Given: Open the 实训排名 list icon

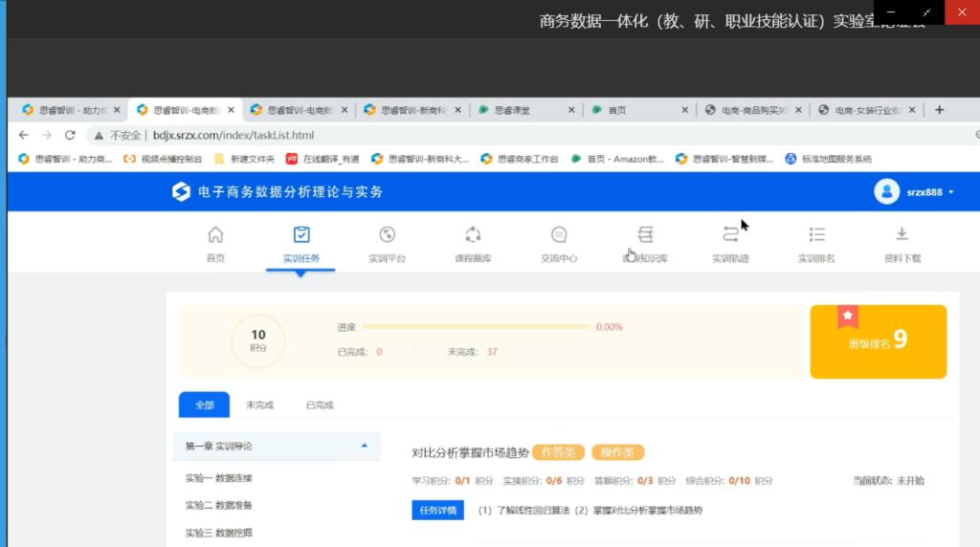Looking at the screenshot, I should point(816,235).
